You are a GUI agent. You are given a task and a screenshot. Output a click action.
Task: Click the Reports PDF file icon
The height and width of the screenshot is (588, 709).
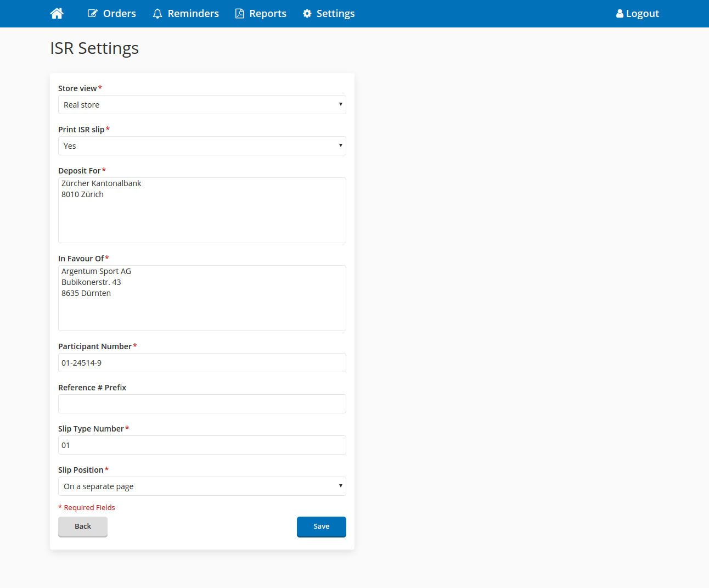click(x=240, y=14)
